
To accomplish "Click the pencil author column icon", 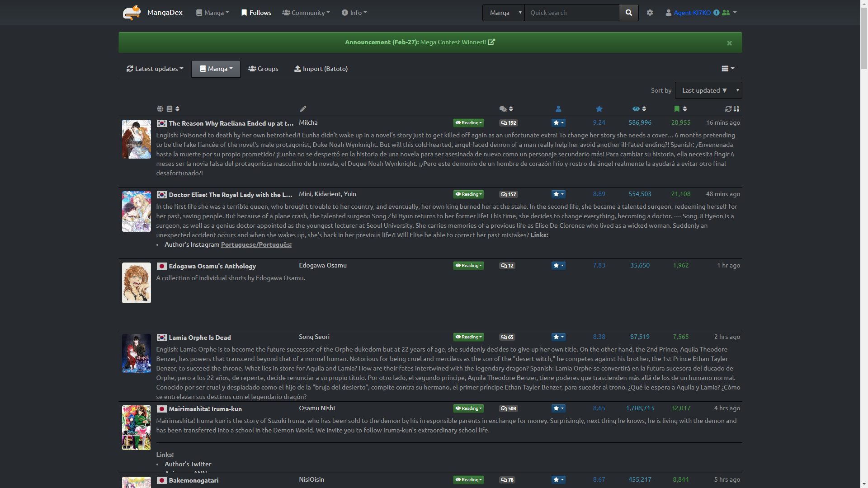I will (303, 109).
